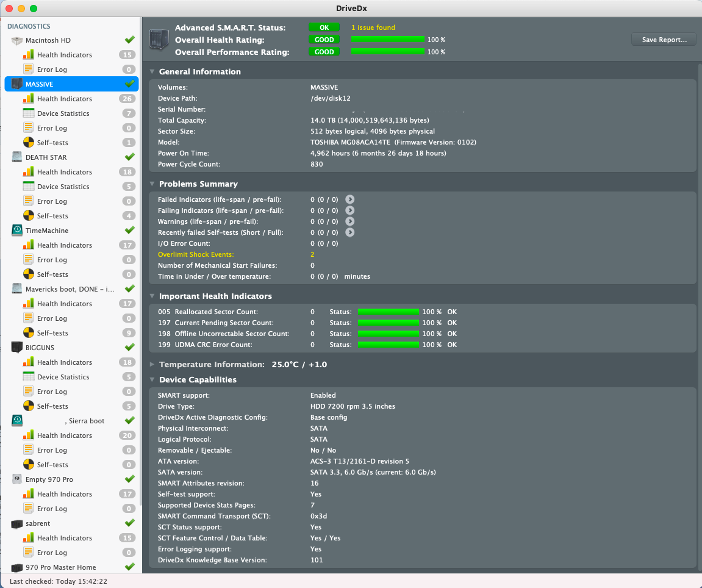Select the Sierra boot drive icon

(17, 420)
